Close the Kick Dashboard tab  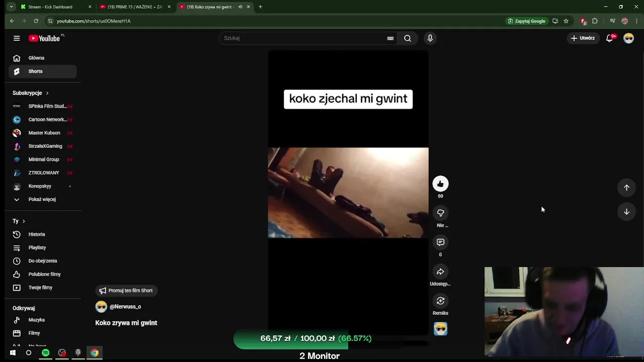[90, 7]
